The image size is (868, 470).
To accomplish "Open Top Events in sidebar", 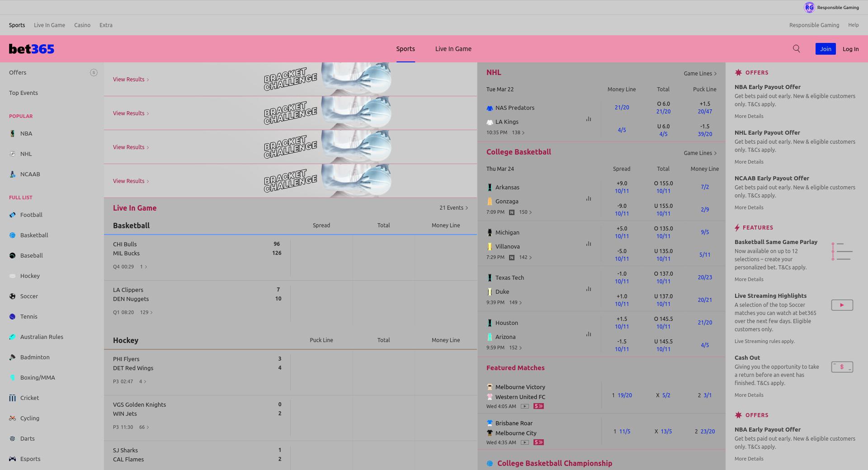I will pos(24,93).
